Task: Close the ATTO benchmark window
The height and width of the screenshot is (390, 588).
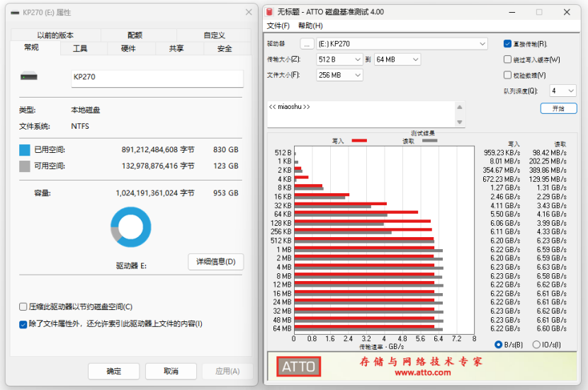Action: (x=567, y=12)
